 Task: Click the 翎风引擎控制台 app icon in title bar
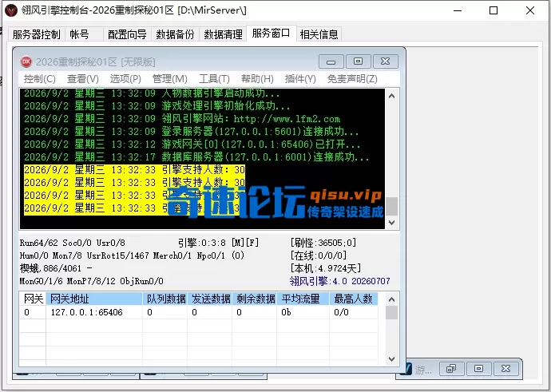click(11, 10)
